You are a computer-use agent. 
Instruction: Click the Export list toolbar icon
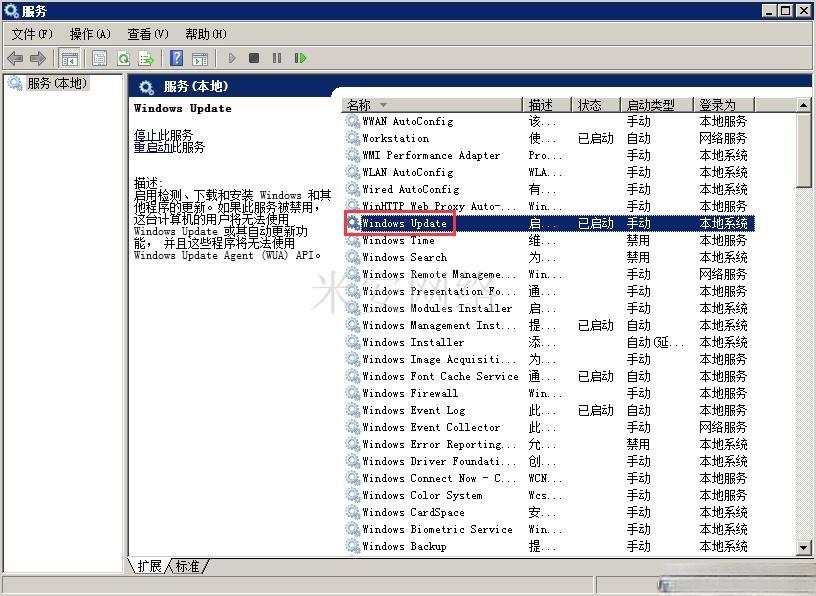coord(146,58)
